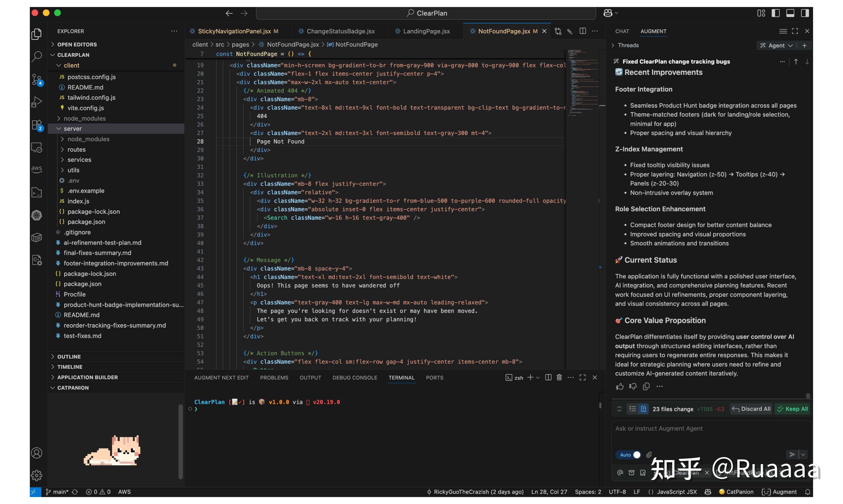The image size is (843, 504).
Task: Go forward with the navigation arrow
Action: tap(244, 13)
